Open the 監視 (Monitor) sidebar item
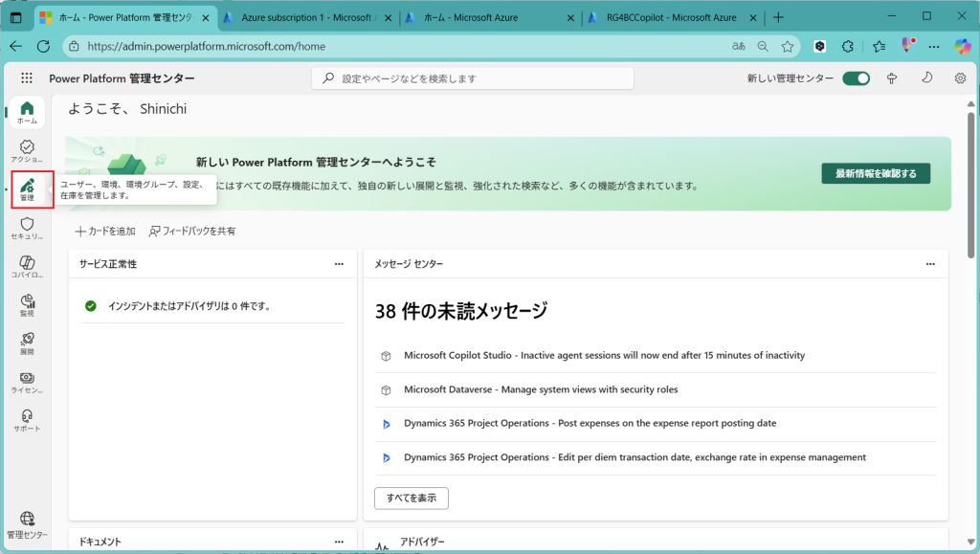This screenshot has width=980, height=554. [x=27, y=305]
